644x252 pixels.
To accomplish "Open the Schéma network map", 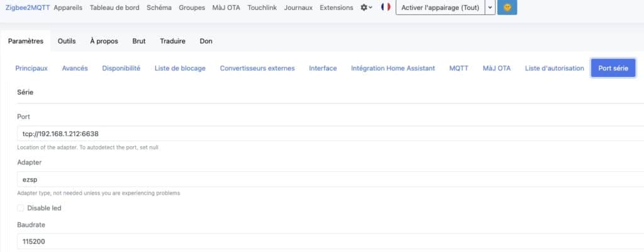I will click(x=159, y=8).
